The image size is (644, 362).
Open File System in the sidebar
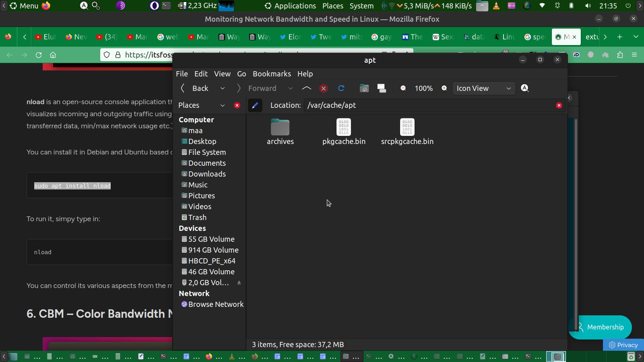(204, 152)
